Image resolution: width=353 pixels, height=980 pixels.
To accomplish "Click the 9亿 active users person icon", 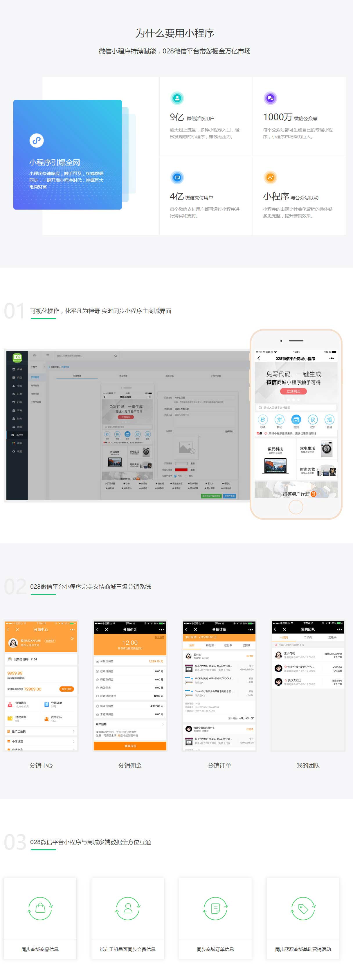I will tap(177, 98).
